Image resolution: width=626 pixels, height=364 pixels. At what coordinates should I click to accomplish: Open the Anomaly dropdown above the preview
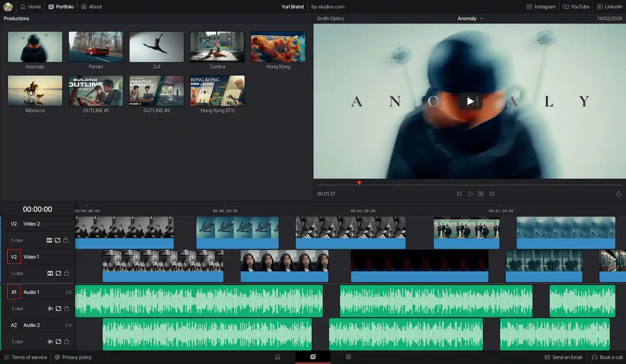tap(470, 19)
